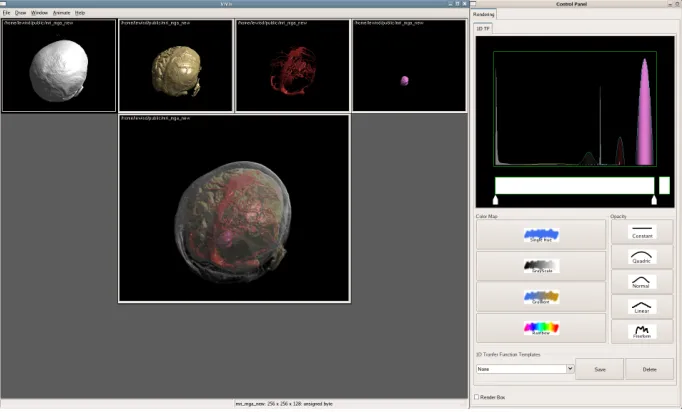Open the Window menu

[x=39, y=13]
